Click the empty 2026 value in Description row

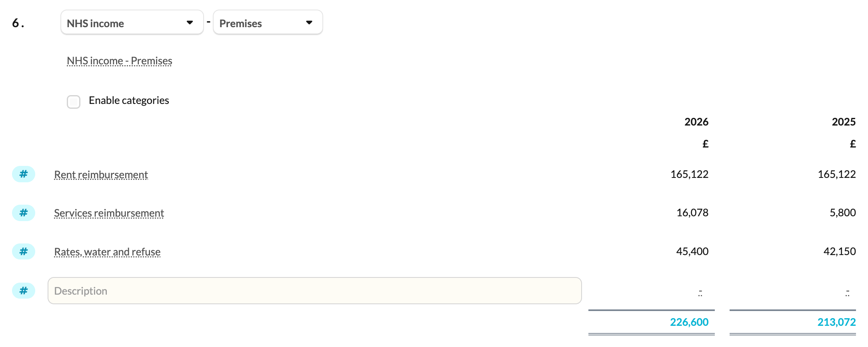point(700,293)
